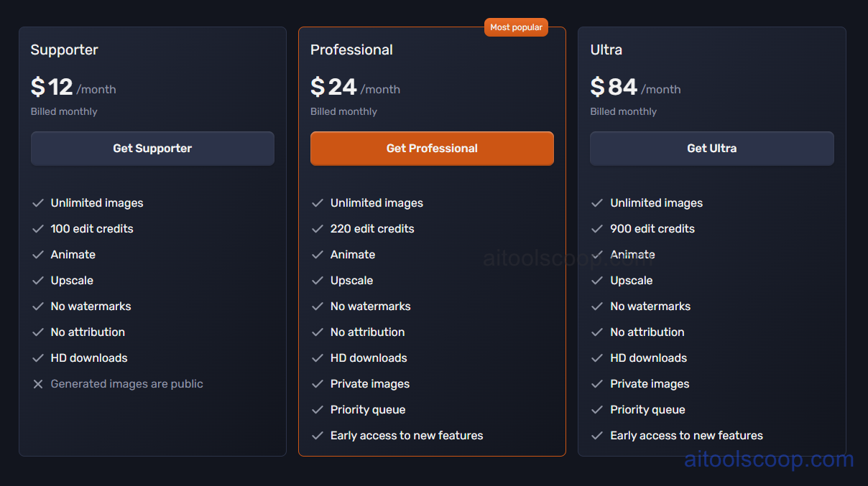Select the Ultra plan title
Image resolution: width=868 pixels, height=486 pixels.
click(x=606, y=50)
